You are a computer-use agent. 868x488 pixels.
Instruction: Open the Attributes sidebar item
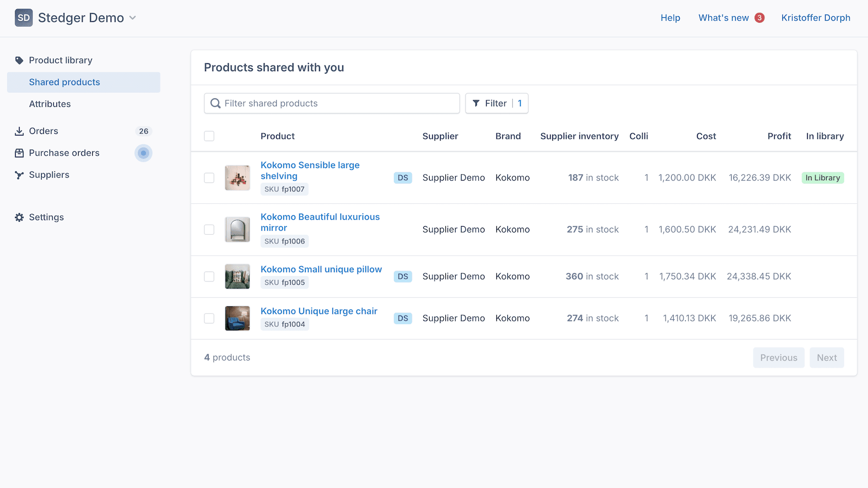pyautogui.click(x=50, y=104)
